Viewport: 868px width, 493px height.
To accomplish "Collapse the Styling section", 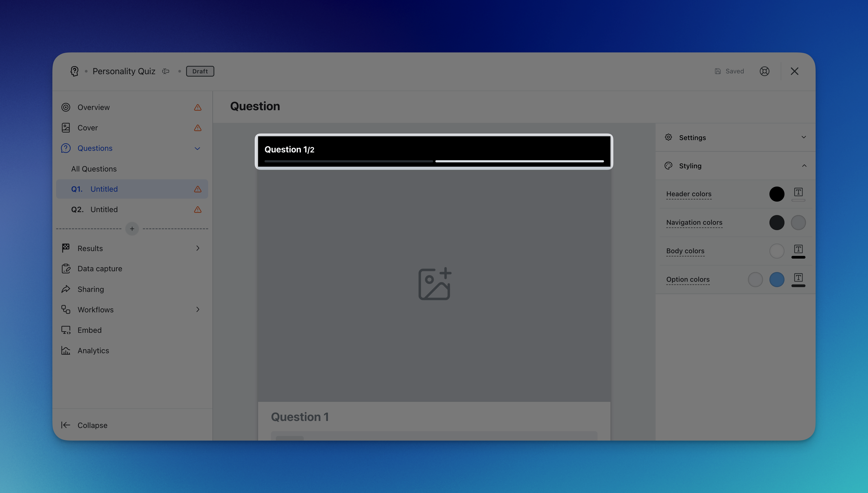I will coord(804,166).
